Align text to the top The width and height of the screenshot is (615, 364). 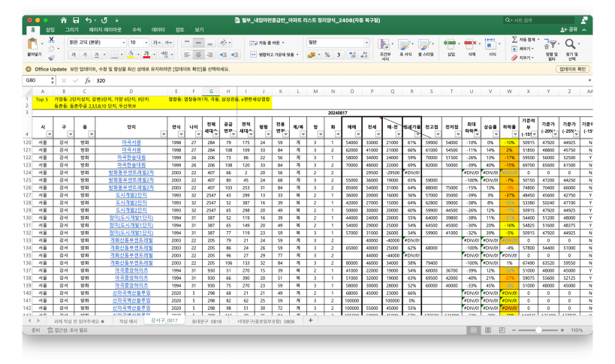coord(187,42)
